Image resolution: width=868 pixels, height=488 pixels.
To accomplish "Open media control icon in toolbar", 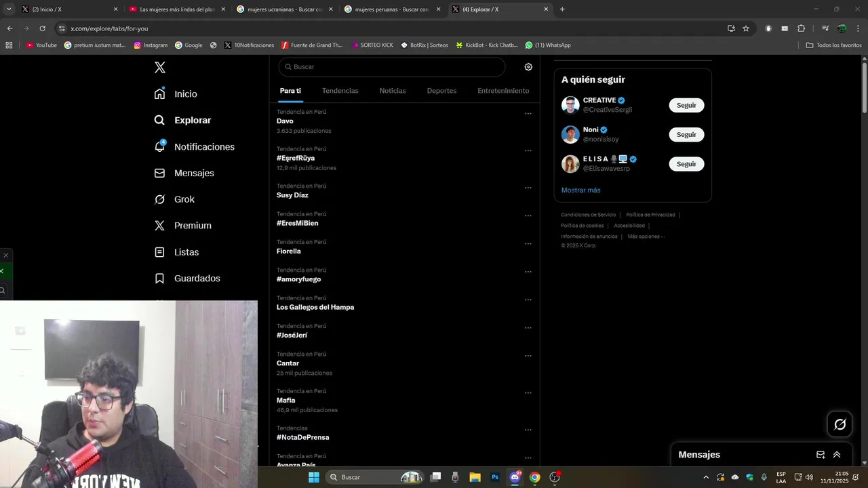I will coord(825,28).
